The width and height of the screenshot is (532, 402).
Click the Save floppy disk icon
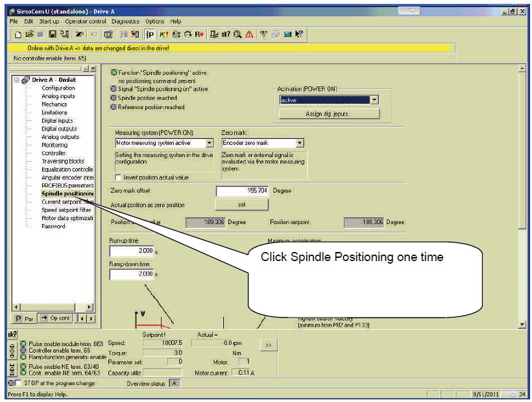pyautogui.click(x=53, y=34)
